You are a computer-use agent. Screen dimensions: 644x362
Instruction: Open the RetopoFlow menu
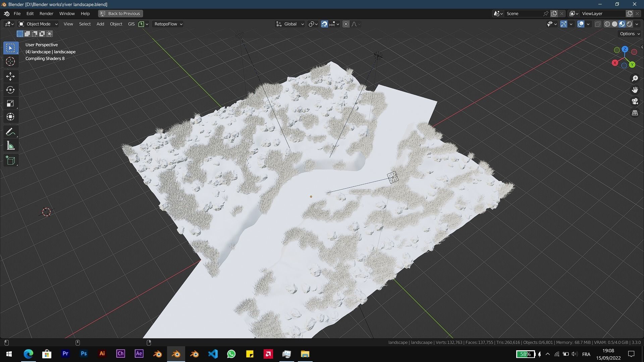(167, 24)
